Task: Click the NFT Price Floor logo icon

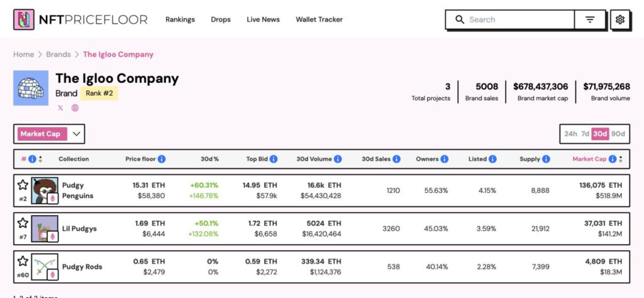Action: tap(25, 19)
